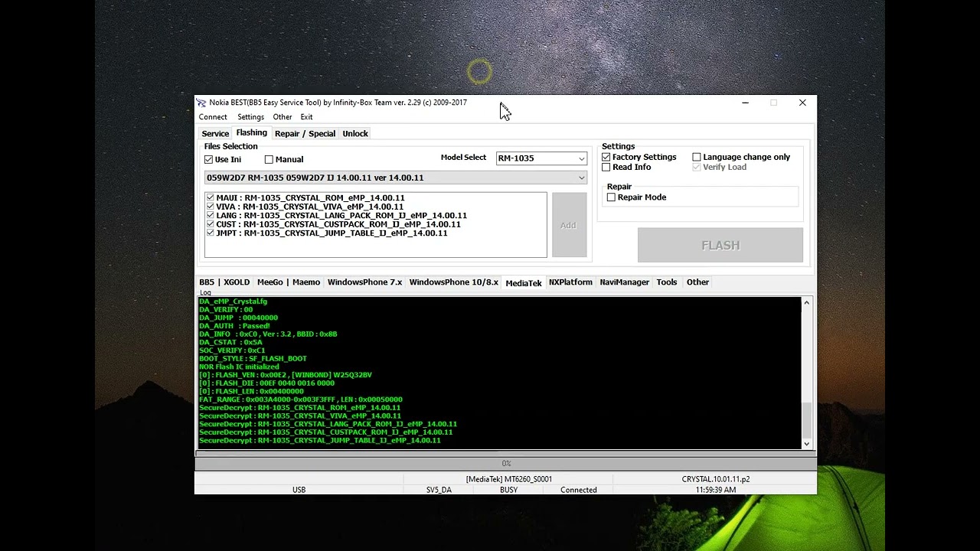This screenshot has width=980, height=551.
Task: Click SecureDecrypt RM-1035_CRYSTAL_VIVA log line
Action: [300, 416]
